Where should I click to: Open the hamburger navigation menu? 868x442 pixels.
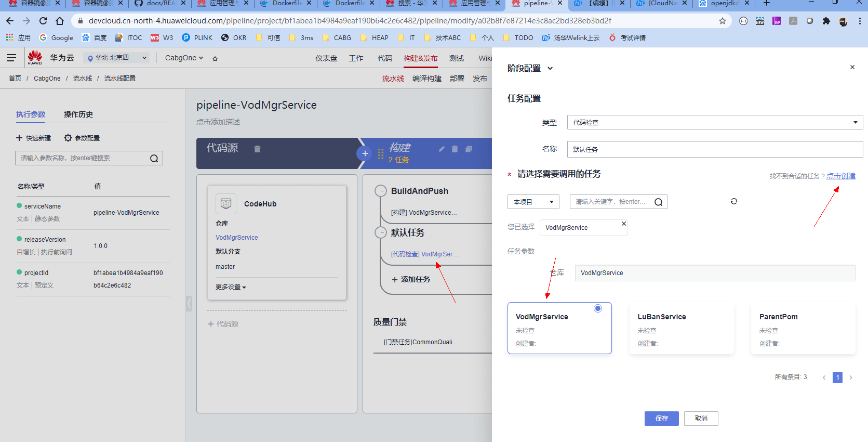coord(11,58)
